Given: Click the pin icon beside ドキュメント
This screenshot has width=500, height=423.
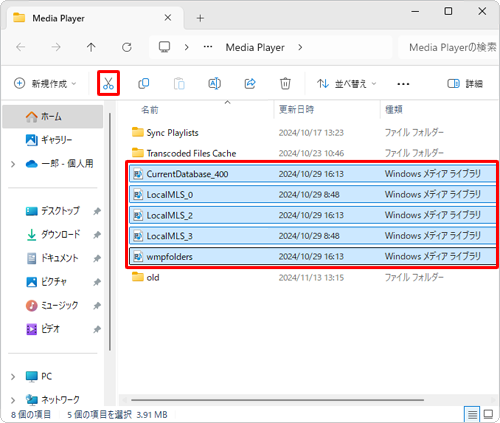Looking at the screenshot, I should [97, 258].
